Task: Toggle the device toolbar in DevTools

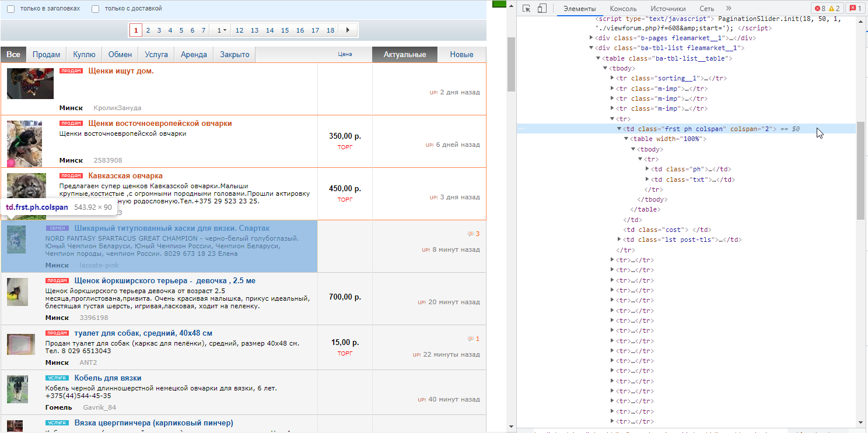Action: tap(542, 8)
